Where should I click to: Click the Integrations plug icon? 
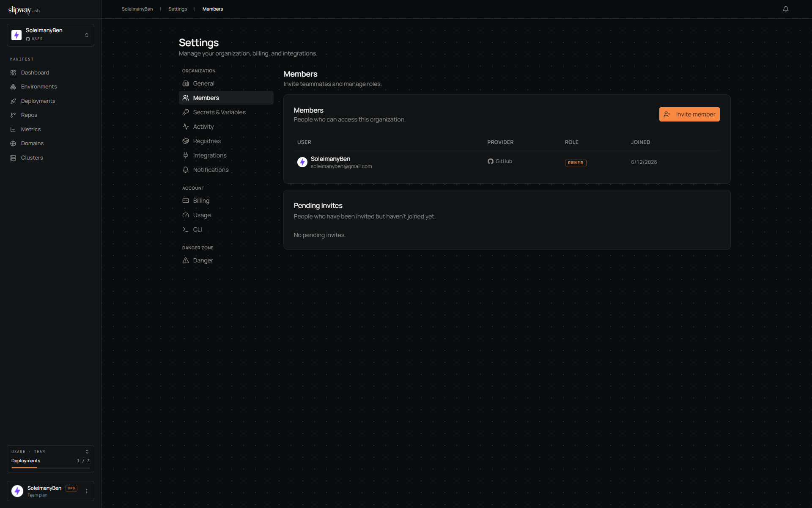pyautogui.click(x=186, y=155)
